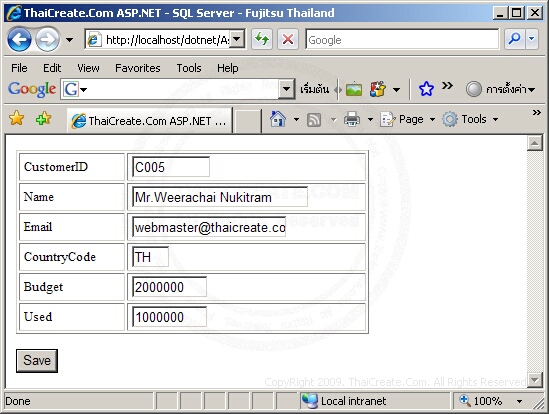Open the File menu
549x414 pixels.
[x=19, y=68]
